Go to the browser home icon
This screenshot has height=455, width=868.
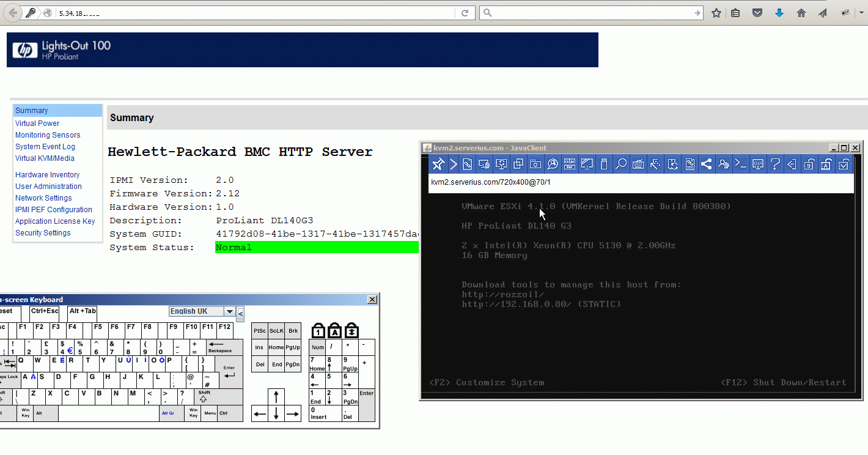pos(801,13)
